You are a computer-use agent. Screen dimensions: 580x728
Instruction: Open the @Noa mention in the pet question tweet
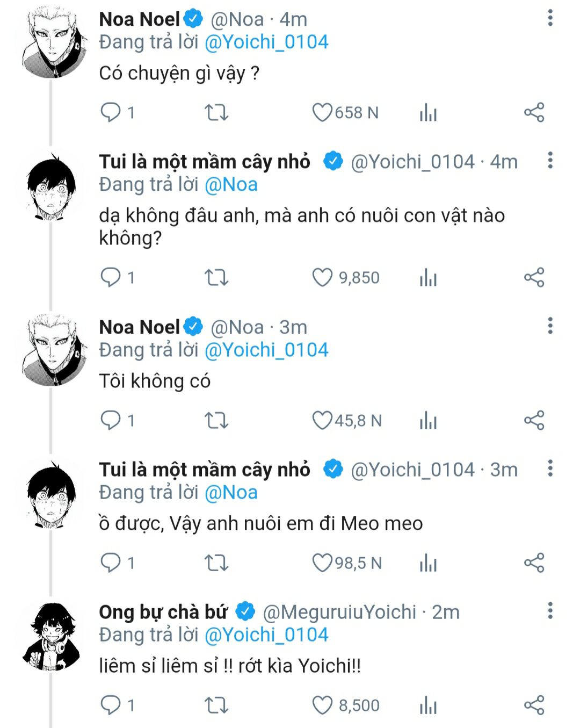pos(231,184)
